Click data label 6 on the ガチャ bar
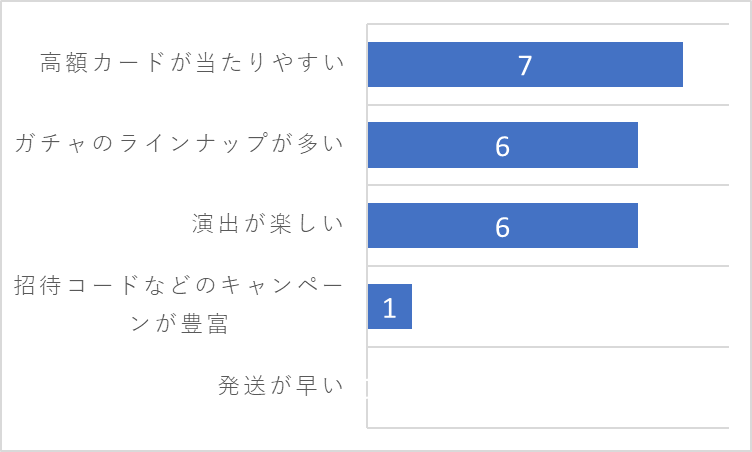 (502, 146)
